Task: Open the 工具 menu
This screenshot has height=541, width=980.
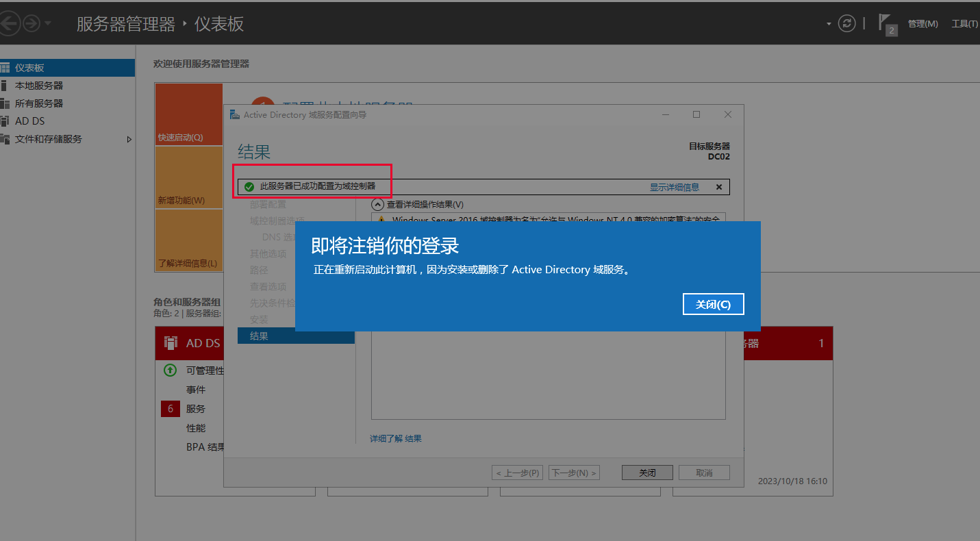Action: click(x=964, y=24)
